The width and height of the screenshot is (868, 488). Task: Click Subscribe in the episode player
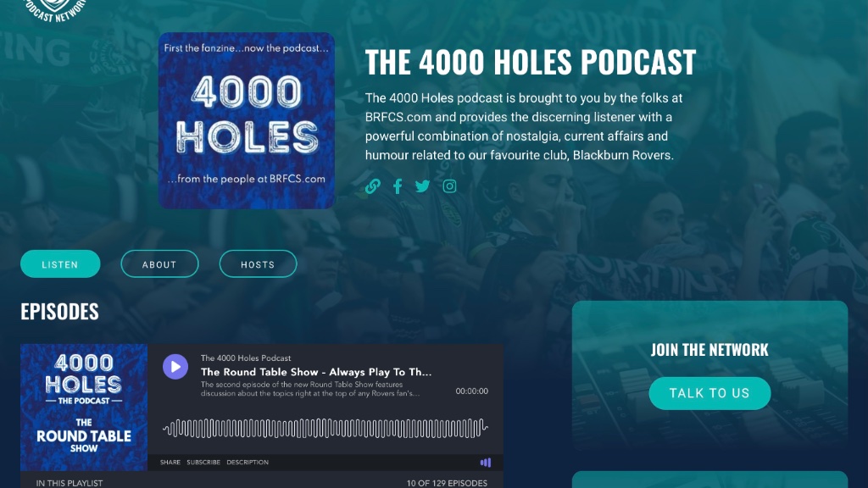point(203,462)
